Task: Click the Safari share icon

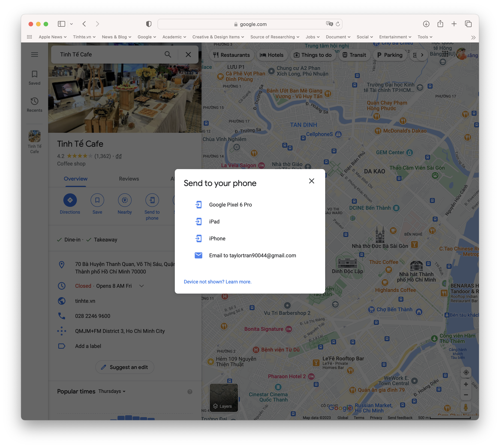Action: [x=440, y=24]
